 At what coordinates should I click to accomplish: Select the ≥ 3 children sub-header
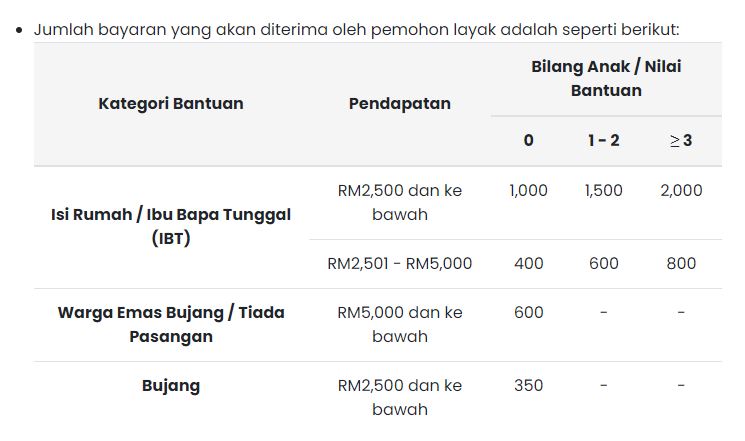[681, 140]
